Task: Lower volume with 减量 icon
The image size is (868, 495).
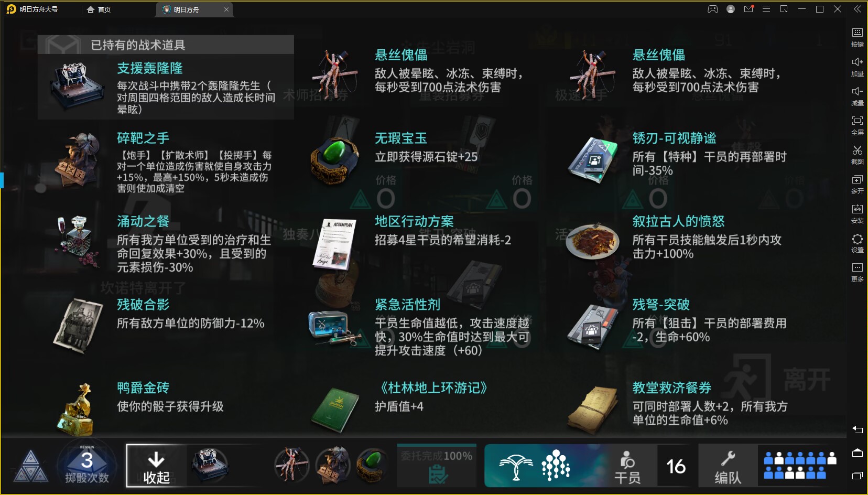Action: (857, 96)
